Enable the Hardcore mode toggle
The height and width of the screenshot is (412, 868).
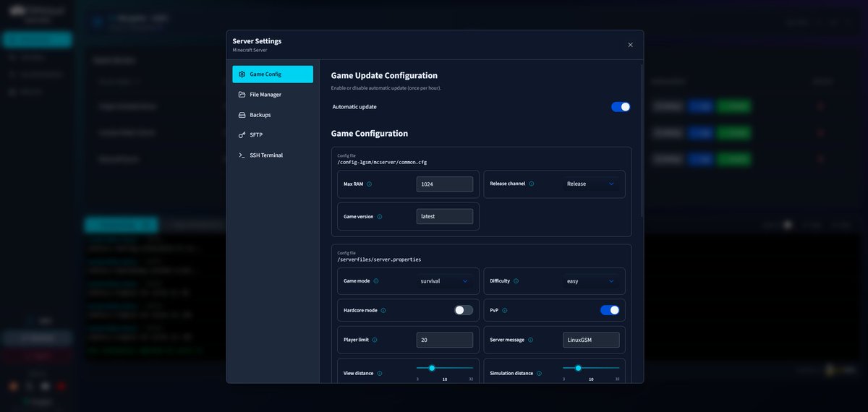(464, 310)
